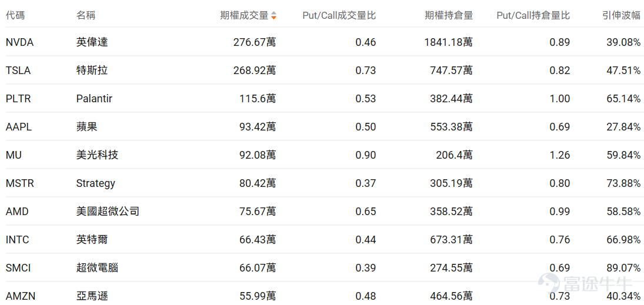Click PLTR volume 115.6萬
The height and width of the screenshot is (305, 644).
point(258,99)
